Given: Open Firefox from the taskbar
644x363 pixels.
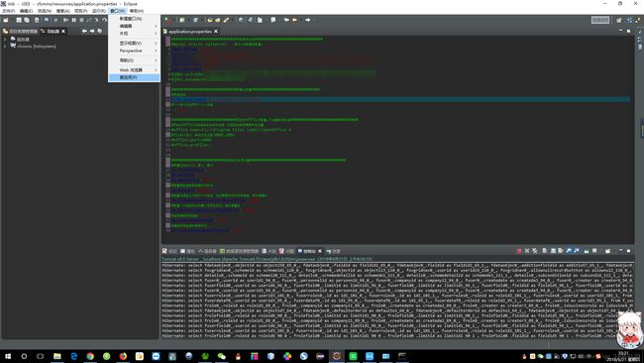Looking at the screenshot, I should (123, 356).
